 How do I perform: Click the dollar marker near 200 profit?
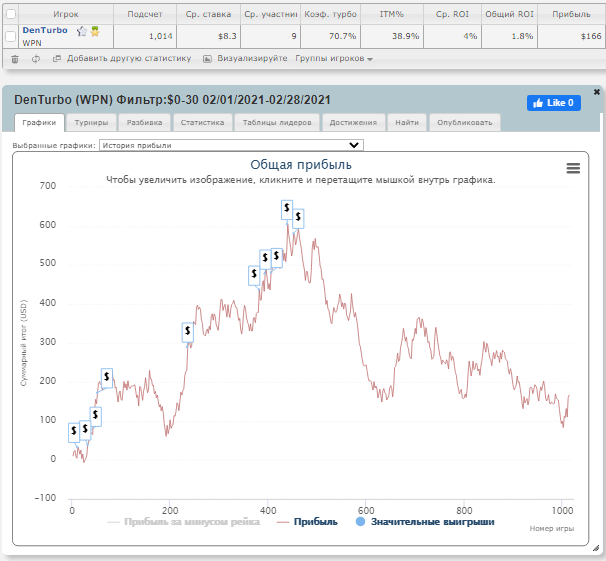pos(107,377)
